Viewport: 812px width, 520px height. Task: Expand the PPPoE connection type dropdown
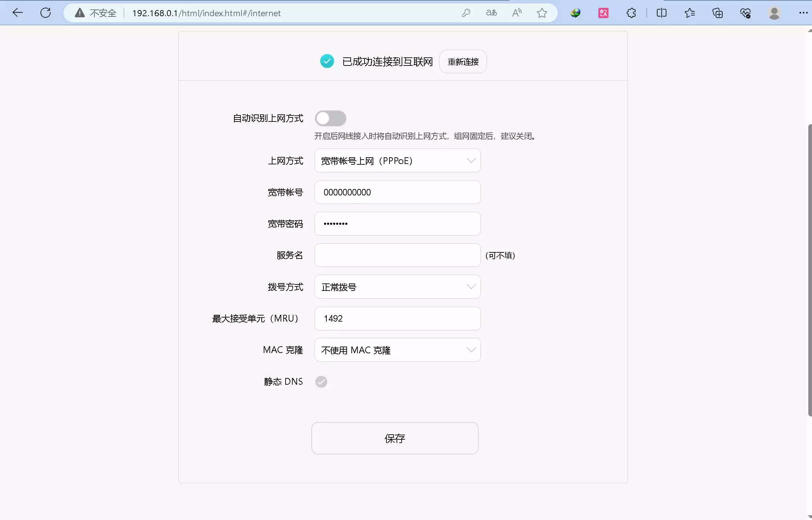[397, 161]
